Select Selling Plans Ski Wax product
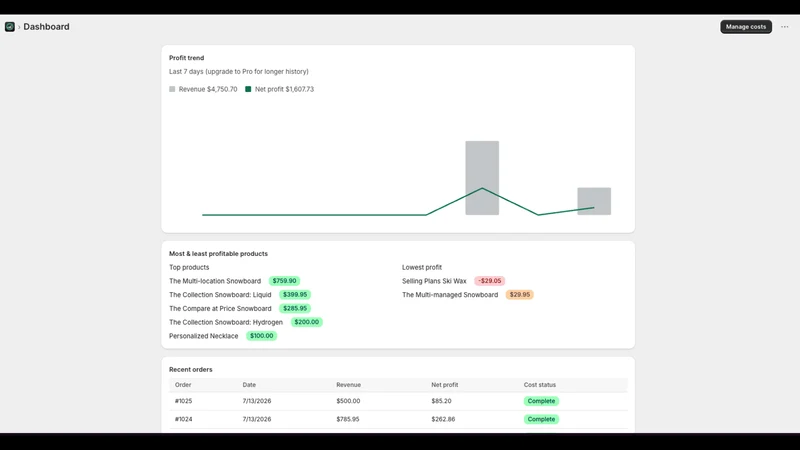This screenshot has height=450, width=800. click(x=434, y=281)
